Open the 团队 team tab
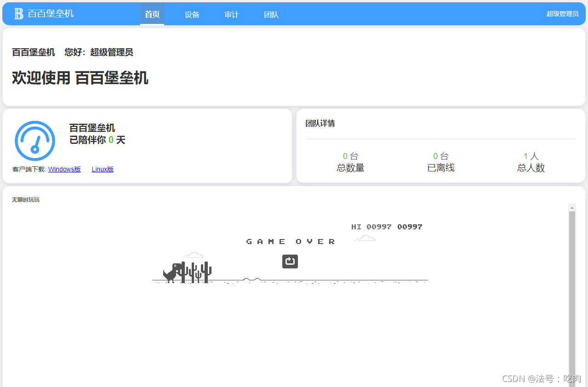The height and width of the screenshot is (387, 588). pos(271,14)
